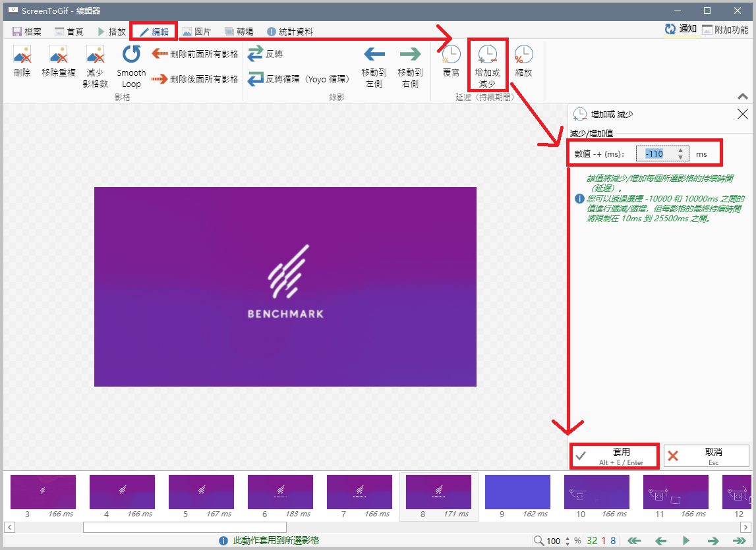Viewport: 756px width, 550px height.
Task: Click the delay value ms input field
Action: [656, 153]
